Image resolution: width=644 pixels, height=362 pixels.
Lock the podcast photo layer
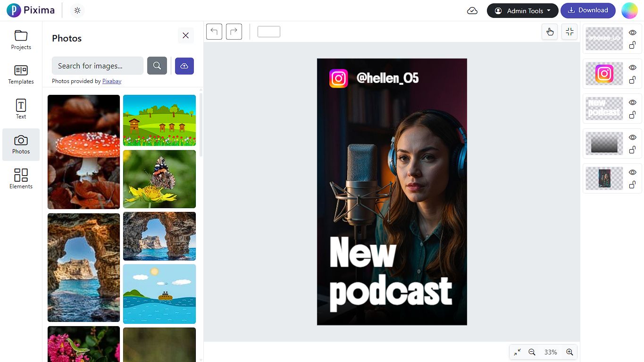tap(633, 185)
